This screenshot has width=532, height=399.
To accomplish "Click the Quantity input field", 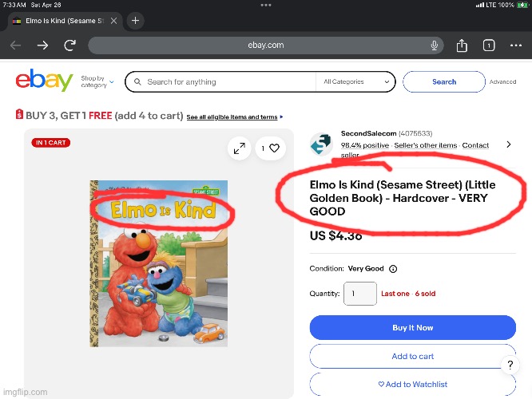I will pyautogui.click(x=360, y=294).
